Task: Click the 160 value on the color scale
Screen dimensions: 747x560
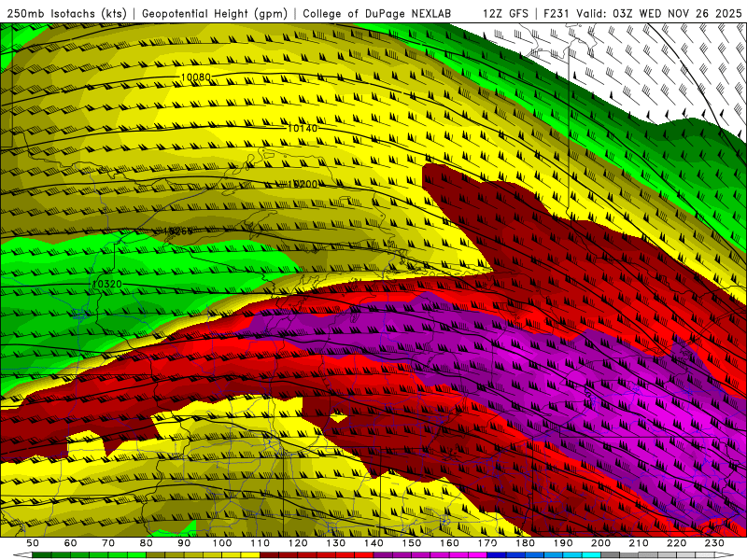Action: coord(449,543)
